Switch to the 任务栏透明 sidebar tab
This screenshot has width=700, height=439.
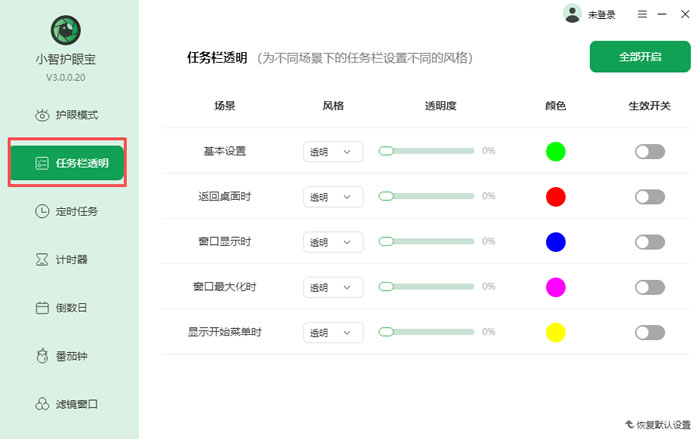pos(67,163)
